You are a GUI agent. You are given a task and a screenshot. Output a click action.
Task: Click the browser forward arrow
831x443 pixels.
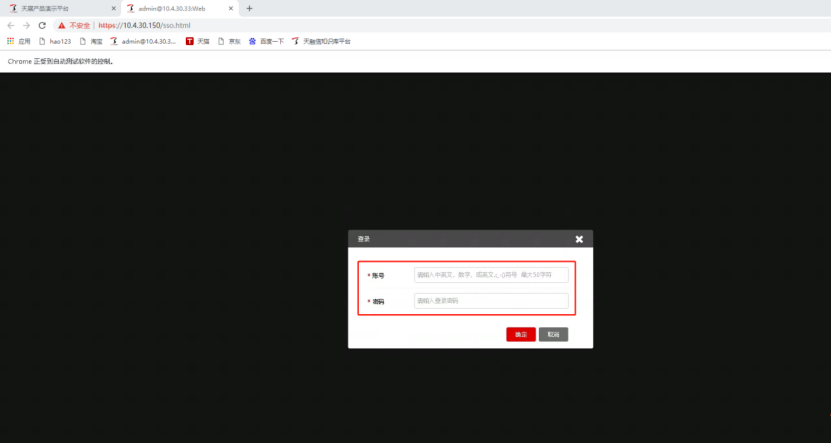click(x=26, y=25)
